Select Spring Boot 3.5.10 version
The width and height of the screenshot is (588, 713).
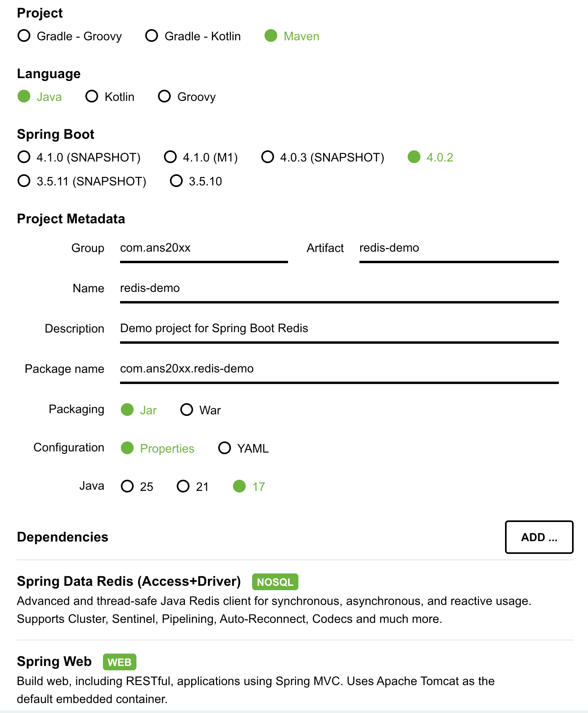[x=196, y=181]
